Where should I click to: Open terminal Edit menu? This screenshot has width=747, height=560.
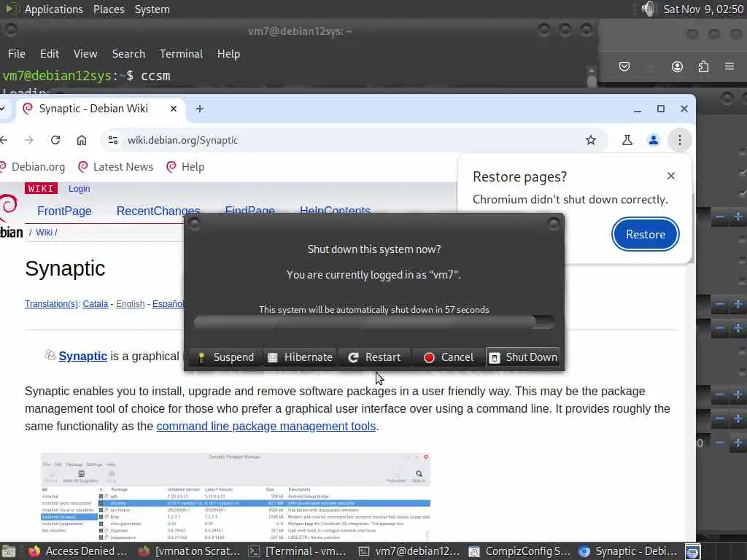[x=50, y=54]
